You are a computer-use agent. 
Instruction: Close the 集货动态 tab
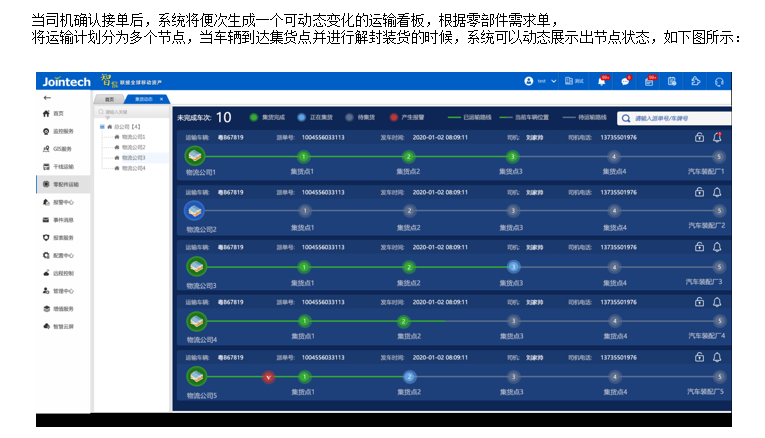[160, 99]
